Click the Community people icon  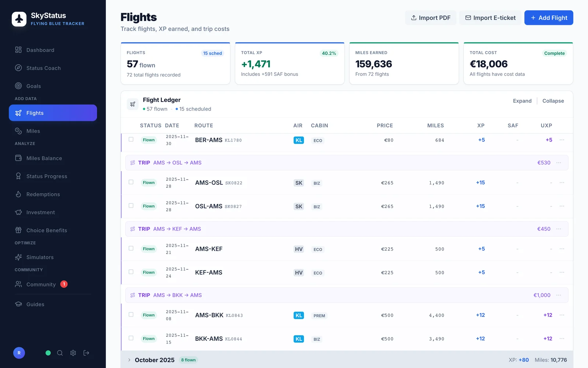click(x=18, y=284)
